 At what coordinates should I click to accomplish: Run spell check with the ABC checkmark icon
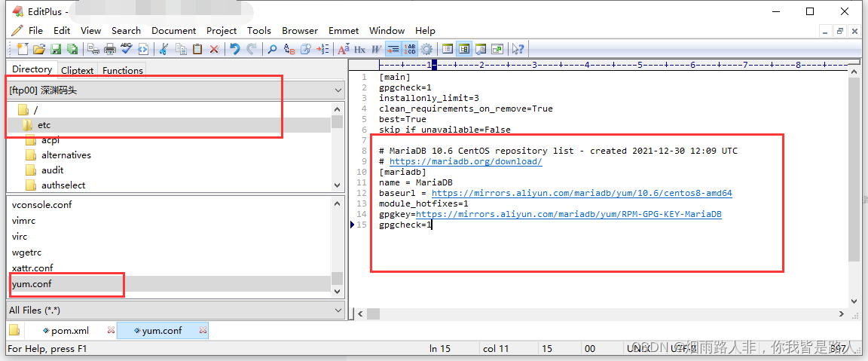point(127,49)
